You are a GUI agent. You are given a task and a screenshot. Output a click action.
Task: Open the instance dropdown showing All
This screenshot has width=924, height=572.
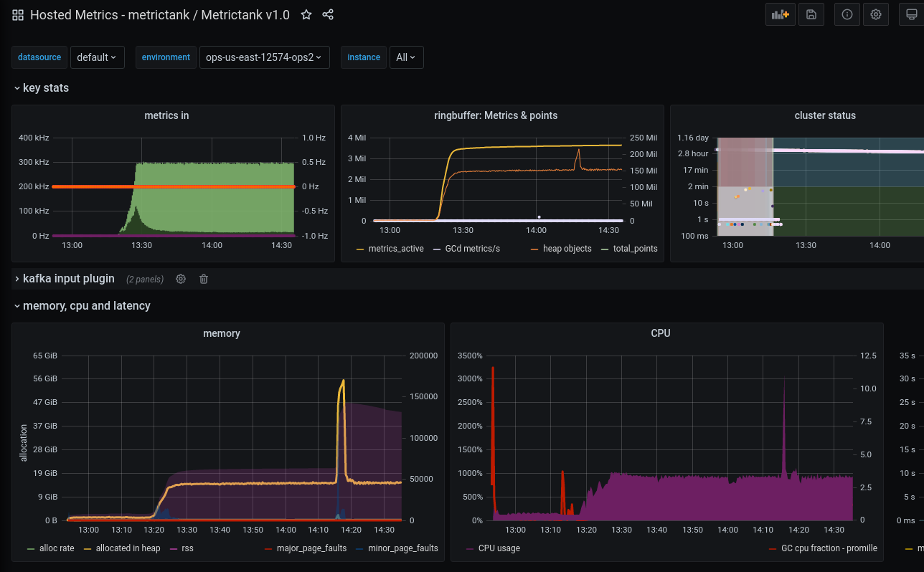[406, 57]
